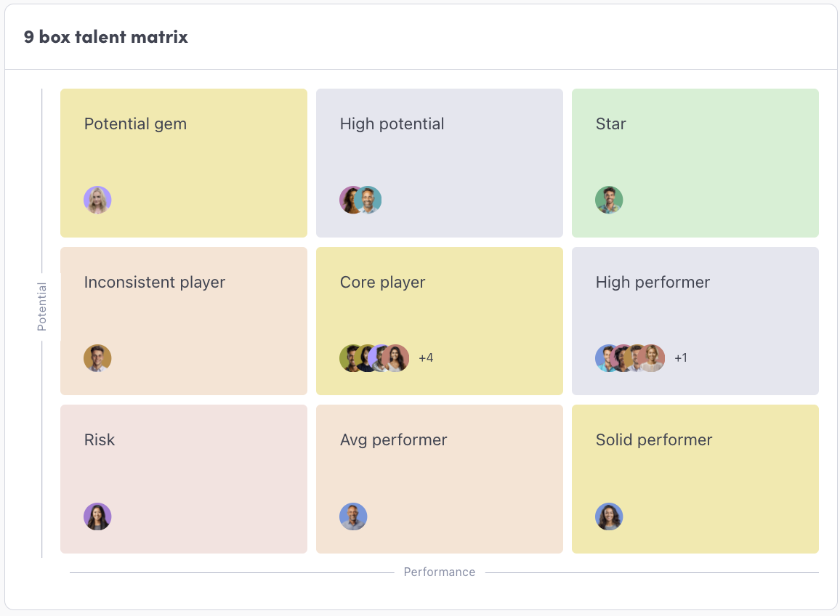840x616 pixels.
Task: Expand the +4 overflow in Core player
Action: click(426, 358)
